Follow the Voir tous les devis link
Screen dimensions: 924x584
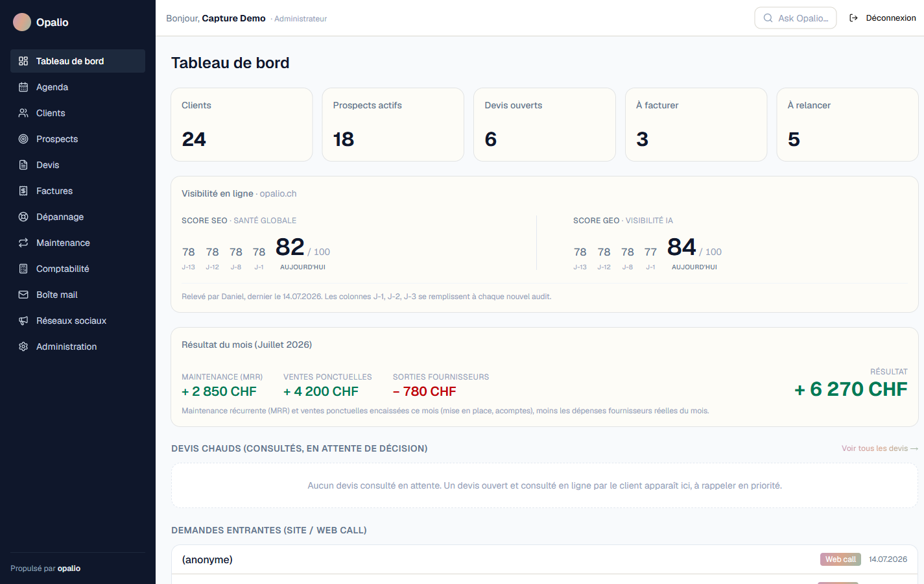[x=879, y=448]
